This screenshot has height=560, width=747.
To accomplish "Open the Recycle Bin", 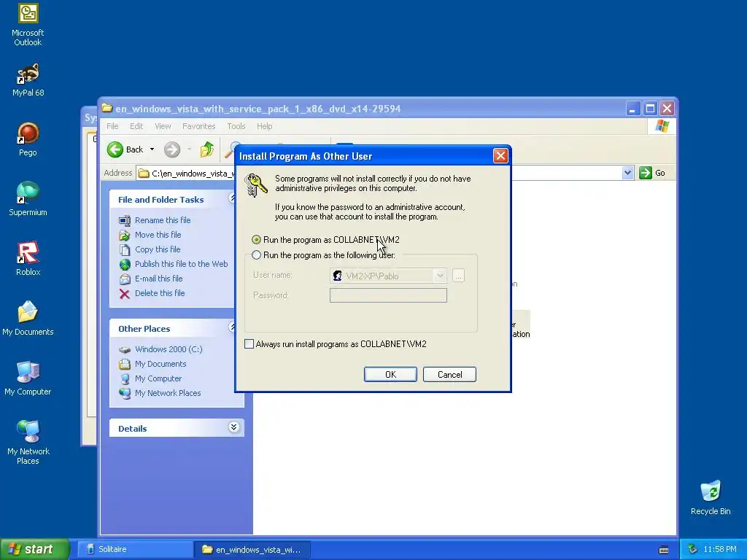I will pos(711,497).
